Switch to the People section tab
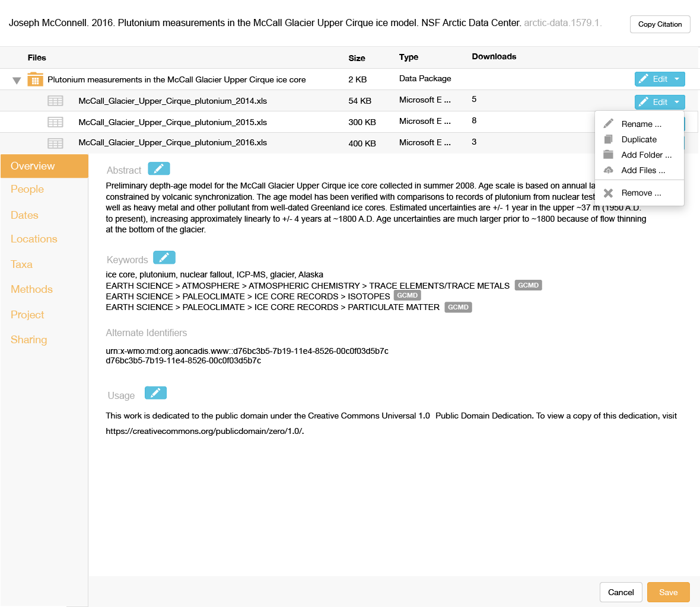The image size is (700, 607). point(27,189)
